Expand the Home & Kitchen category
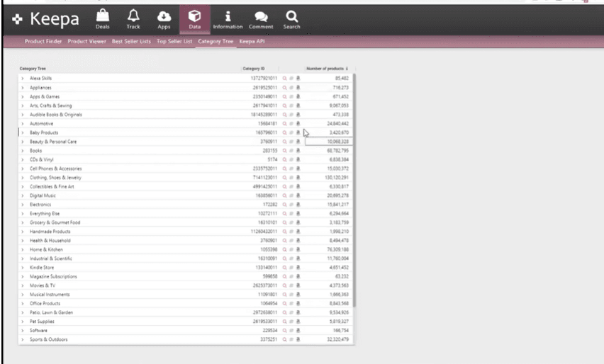Viewport: 604px width, 364px height. click(x=23, y=249)
